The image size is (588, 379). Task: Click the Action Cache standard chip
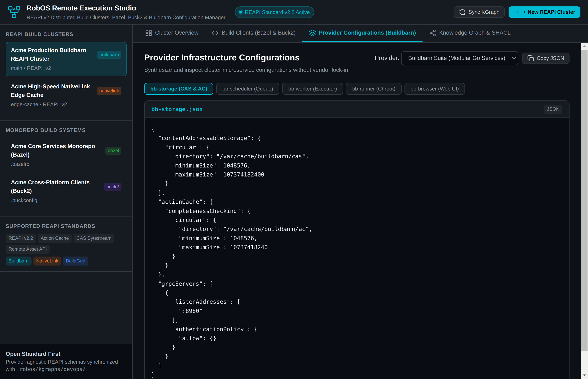tap(55, 238)
